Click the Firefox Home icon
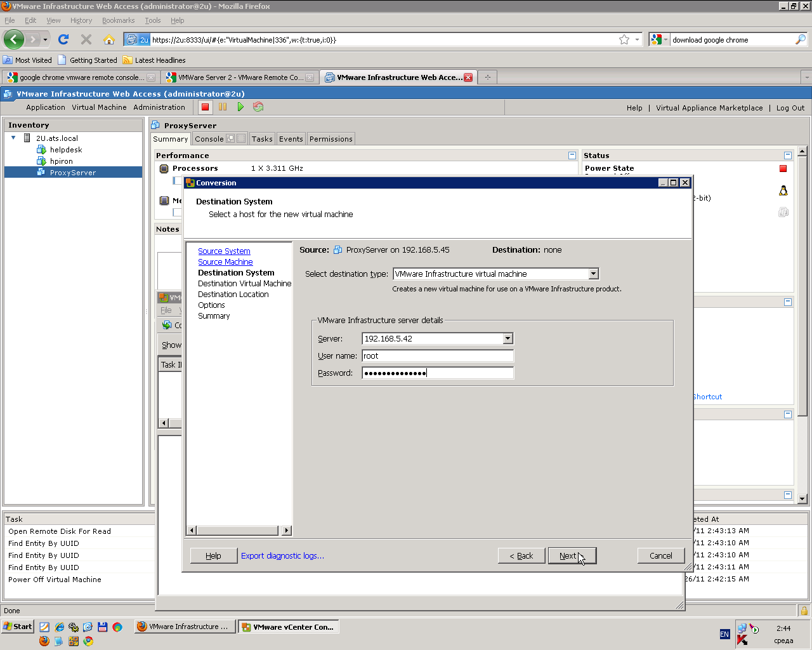 109,39
